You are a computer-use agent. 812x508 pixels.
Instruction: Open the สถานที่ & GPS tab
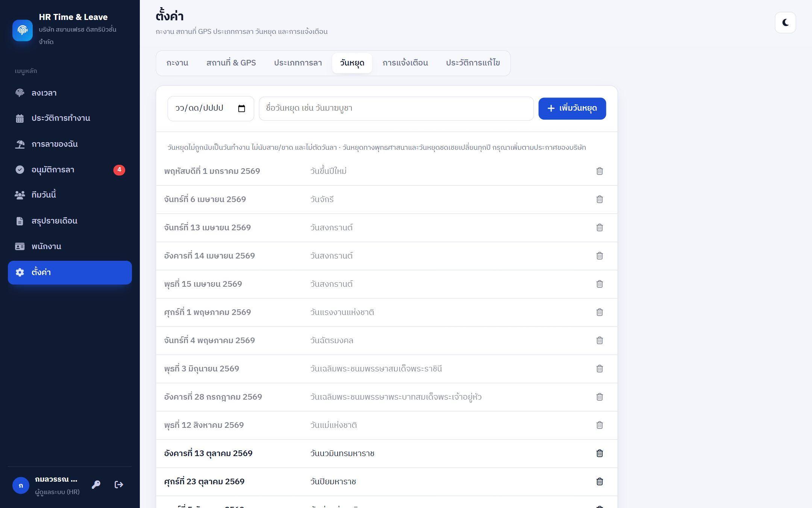point(231,63)
